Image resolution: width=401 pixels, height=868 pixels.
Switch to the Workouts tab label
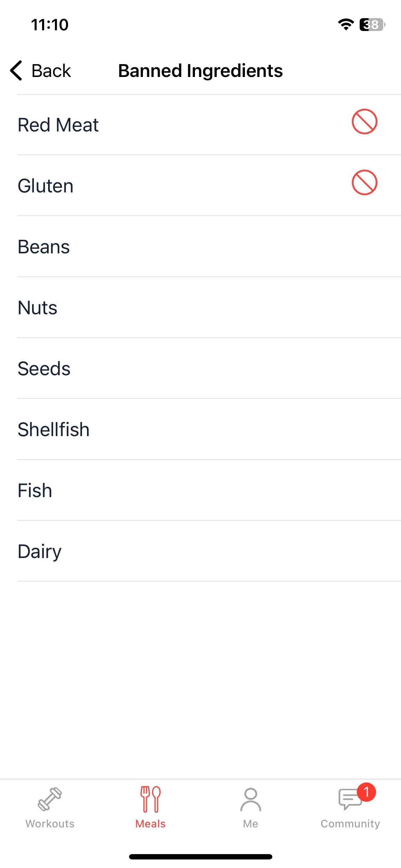click(x=50, y=824)
